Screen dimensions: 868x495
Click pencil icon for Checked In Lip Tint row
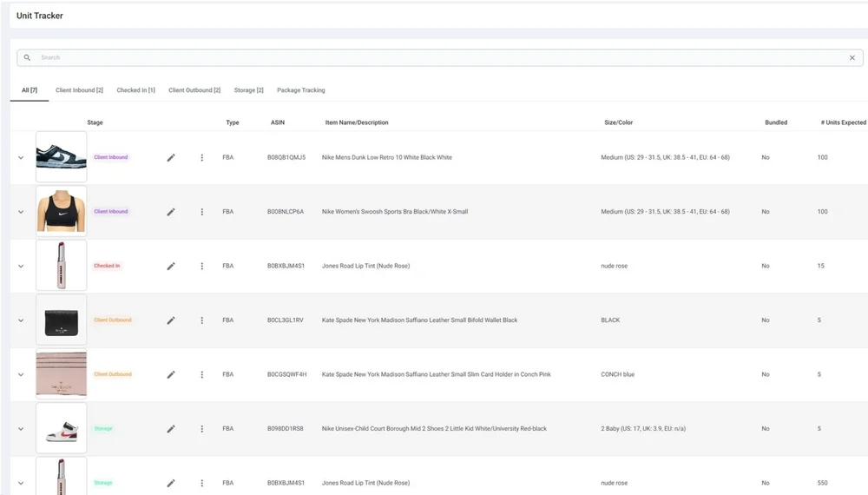point(171,267)
